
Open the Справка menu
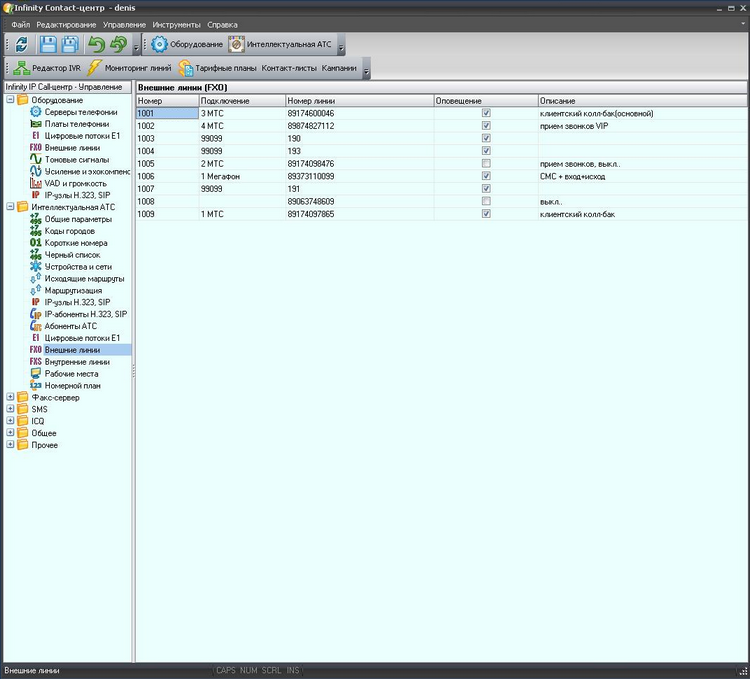tap(222, 25)
